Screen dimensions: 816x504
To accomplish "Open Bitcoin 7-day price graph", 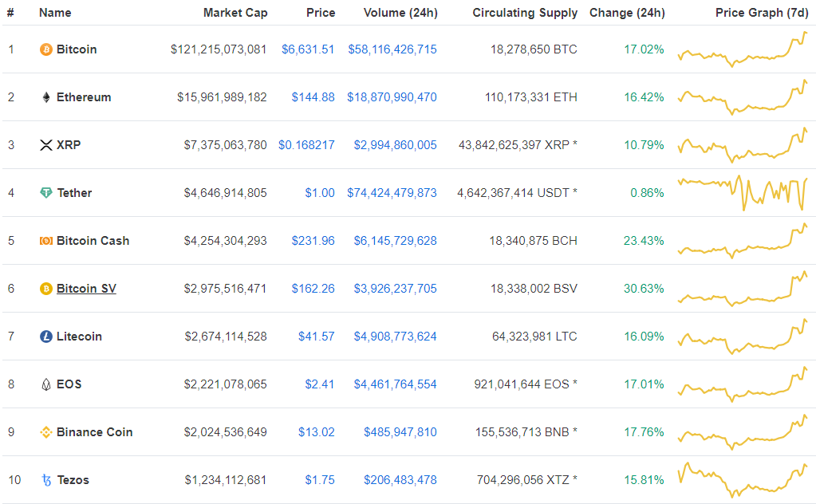I will (x=743, y=49).
